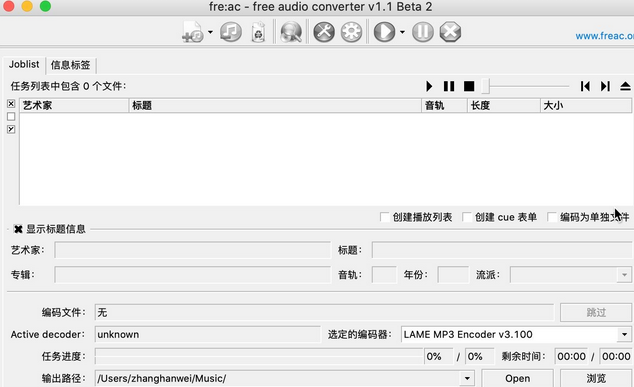Viewport: 634px width, 387px height.
Task: Open the 输出路径 path dropdown arrow
Action: [x=467, y=379]
